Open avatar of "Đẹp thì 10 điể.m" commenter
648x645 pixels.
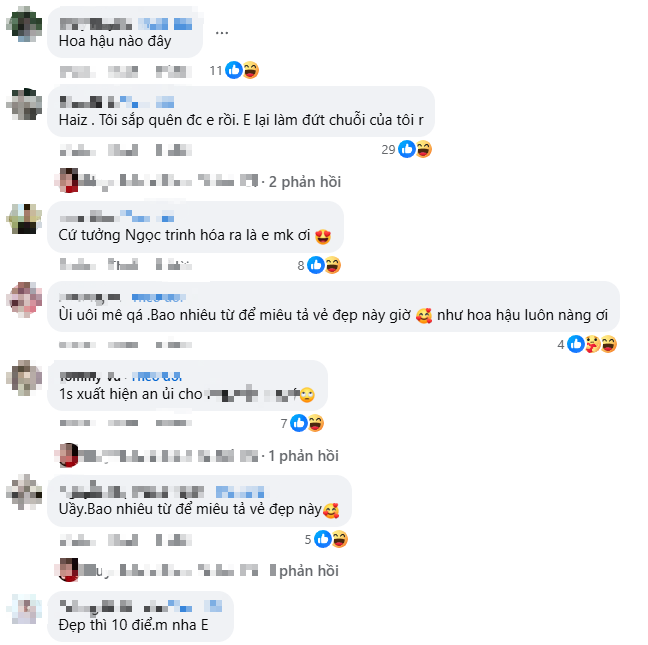click(24, 609)
